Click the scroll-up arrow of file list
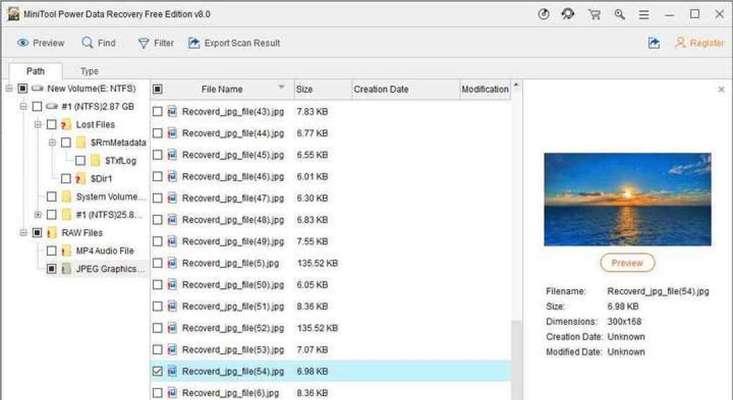 tap(516, 85)
